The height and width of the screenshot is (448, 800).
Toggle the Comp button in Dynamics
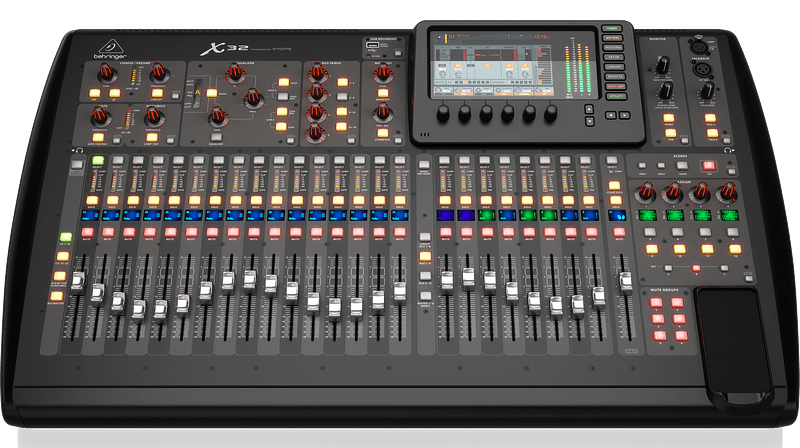tap(152, 138)
